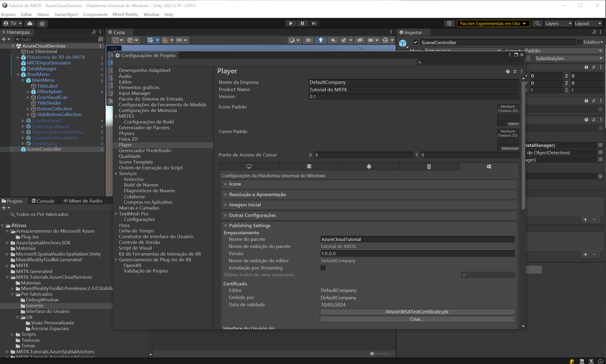Enable Instalação por Streaming checkbox
Image resolution: width=606 pixels, height=364 pixels.
tap(323, 268)
